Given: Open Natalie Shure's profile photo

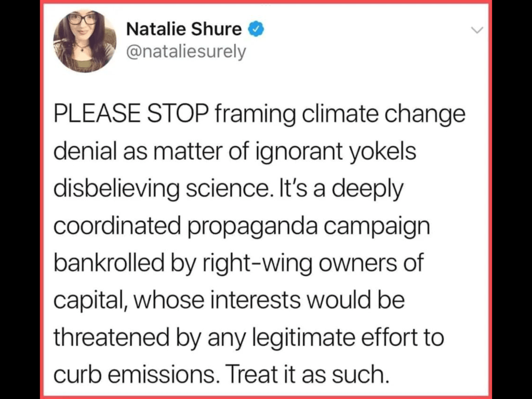Looking at the screenshot, I should click(84, 40).
